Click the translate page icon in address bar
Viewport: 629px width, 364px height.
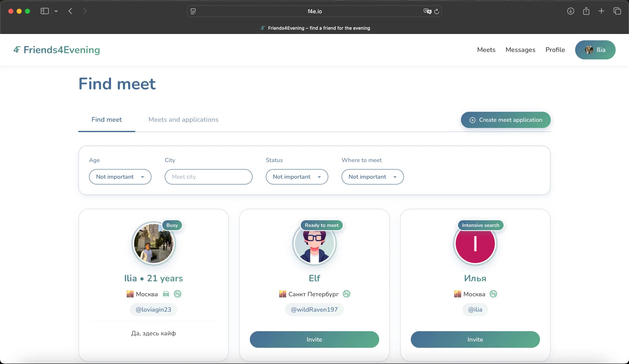click(x=427, y=11)
